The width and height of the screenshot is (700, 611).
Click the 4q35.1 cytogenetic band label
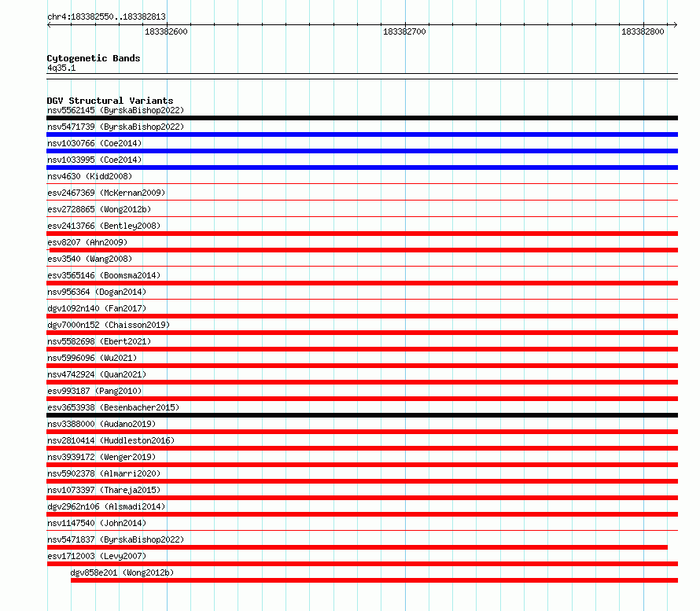click(x=61, y=68)
